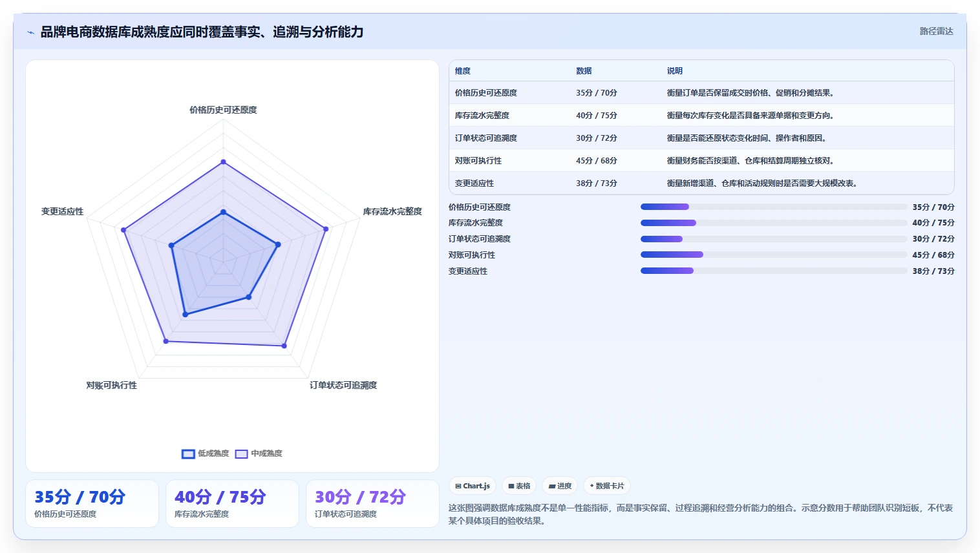
Task: Click description 衡量每次库存变化是否具备来源单据和变更方向
Action: pos(751,116)
